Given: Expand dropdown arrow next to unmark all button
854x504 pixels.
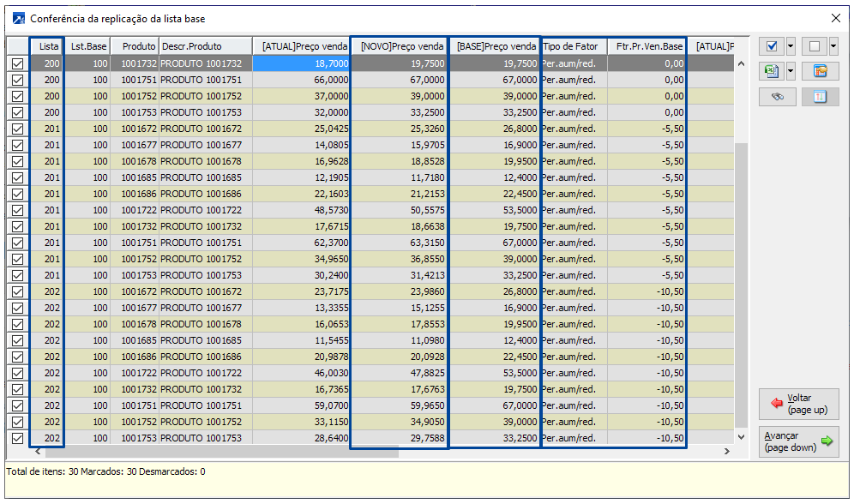Looking at the screenshot, I should (x=833, y=45).
